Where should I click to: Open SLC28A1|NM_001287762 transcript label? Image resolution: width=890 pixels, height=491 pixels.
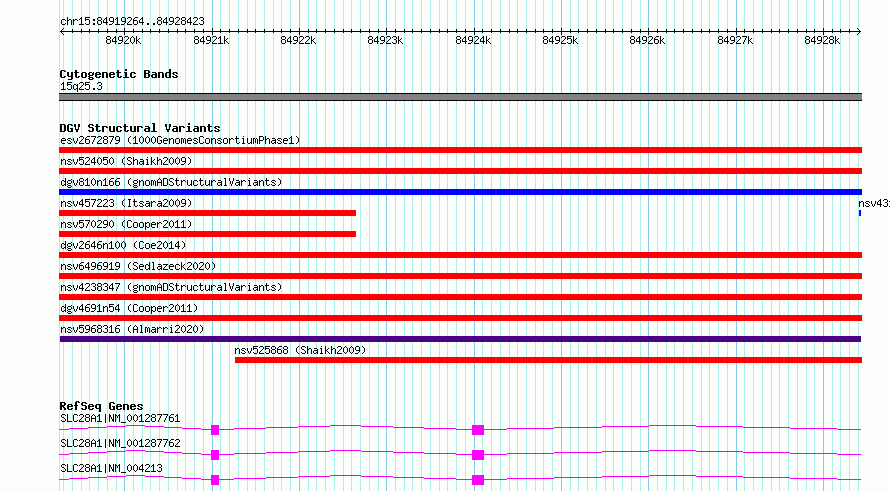[120, 443]
